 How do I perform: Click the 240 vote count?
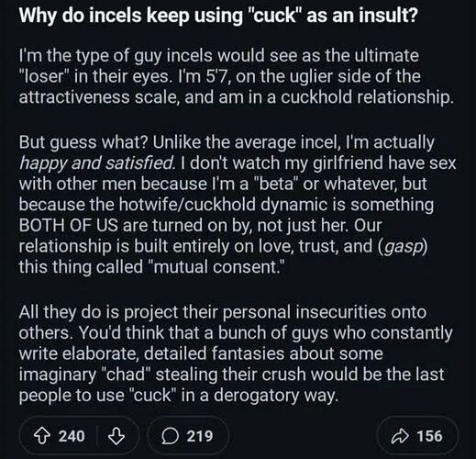(x=72, y=436)
